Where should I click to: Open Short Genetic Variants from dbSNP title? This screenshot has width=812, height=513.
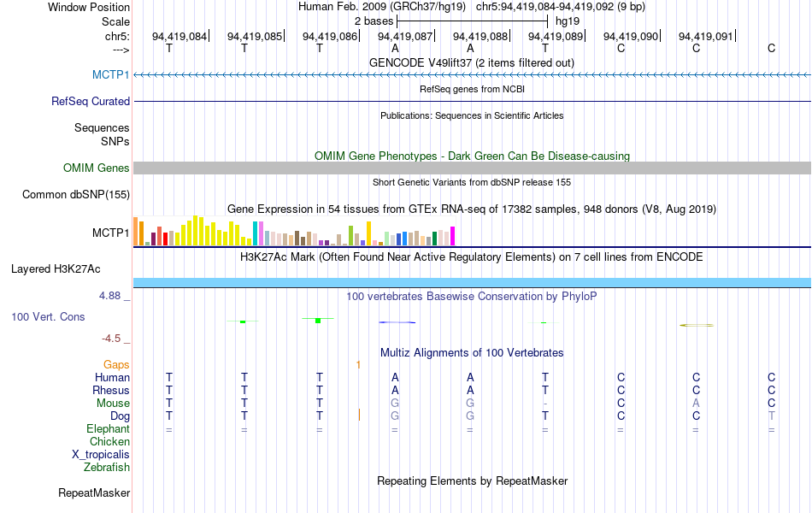click(x=472, y=182)
